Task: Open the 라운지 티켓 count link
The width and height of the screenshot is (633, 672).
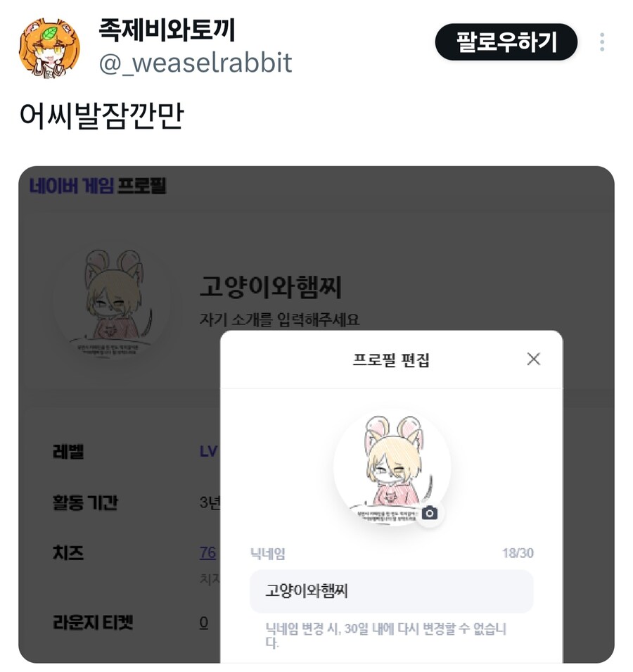Action: pos(204,622)
